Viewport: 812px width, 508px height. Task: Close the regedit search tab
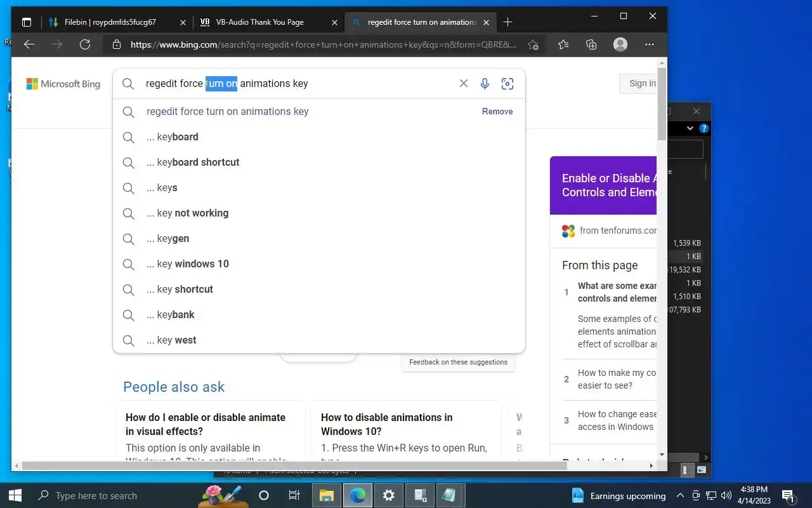(486, 22)
